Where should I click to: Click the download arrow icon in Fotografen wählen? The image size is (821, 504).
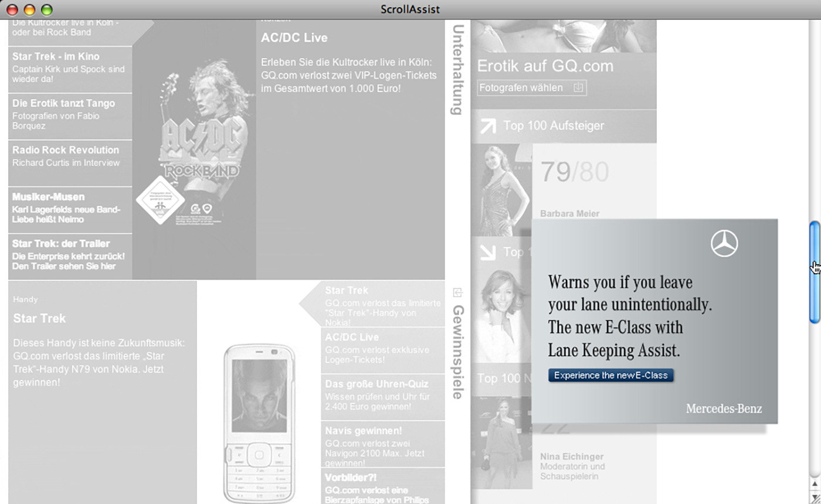pos(578,88)
